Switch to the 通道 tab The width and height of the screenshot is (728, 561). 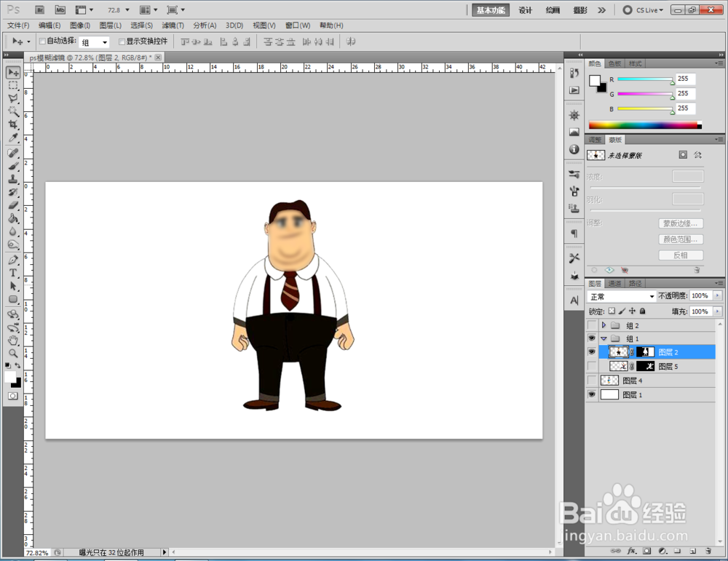[614, 284]
